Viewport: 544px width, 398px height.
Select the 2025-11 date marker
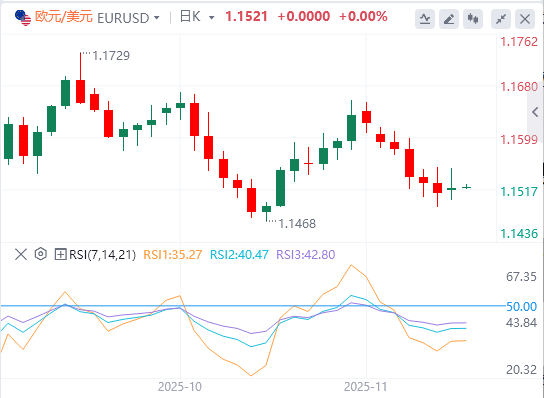point(365,387)
